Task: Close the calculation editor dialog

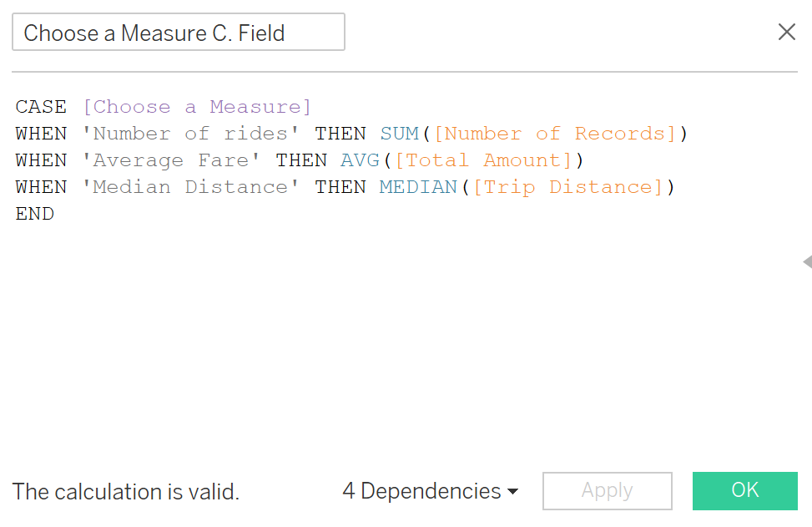Action: click(x=786, y=33)
